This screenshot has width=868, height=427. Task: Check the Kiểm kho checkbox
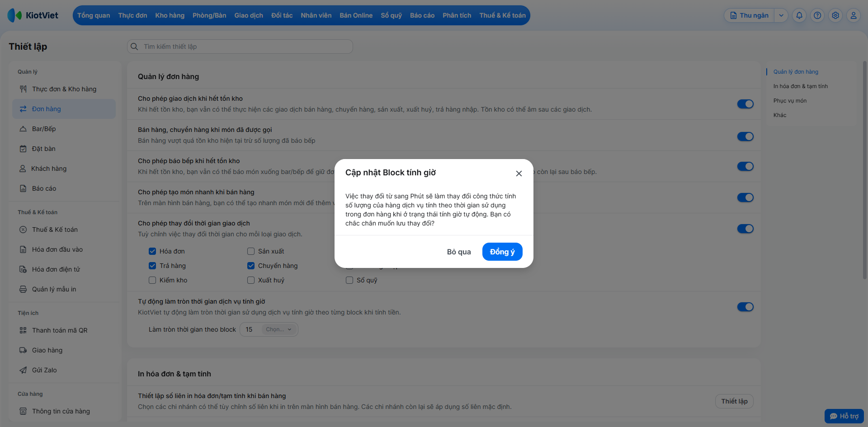(x=152, y=280)
